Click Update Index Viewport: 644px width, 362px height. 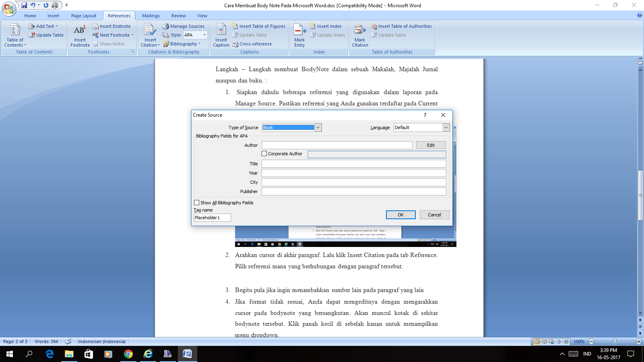click(328, 35)
